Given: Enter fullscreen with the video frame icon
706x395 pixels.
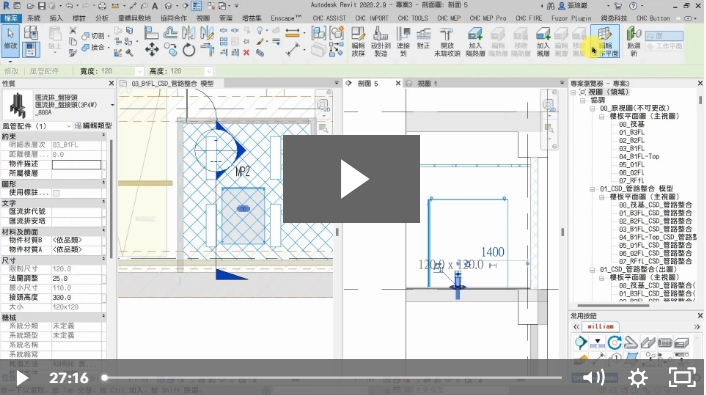Looking at the screenshot, I should point(682,377).
